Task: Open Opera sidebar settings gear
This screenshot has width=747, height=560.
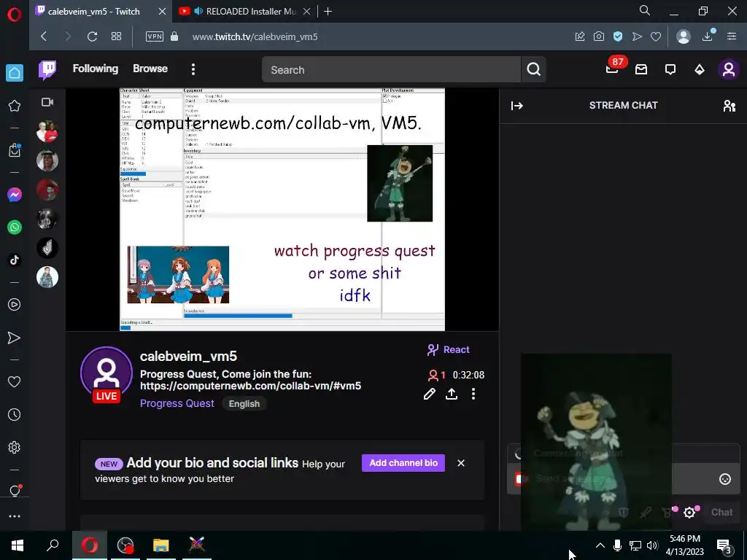Action: [x=15, y=448]
